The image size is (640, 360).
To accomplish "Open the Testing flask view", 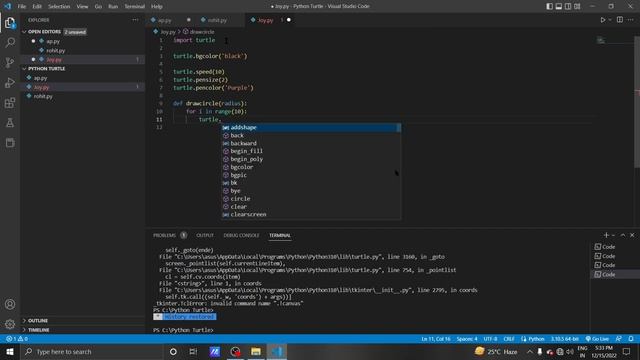I will (x=10, y=122).
